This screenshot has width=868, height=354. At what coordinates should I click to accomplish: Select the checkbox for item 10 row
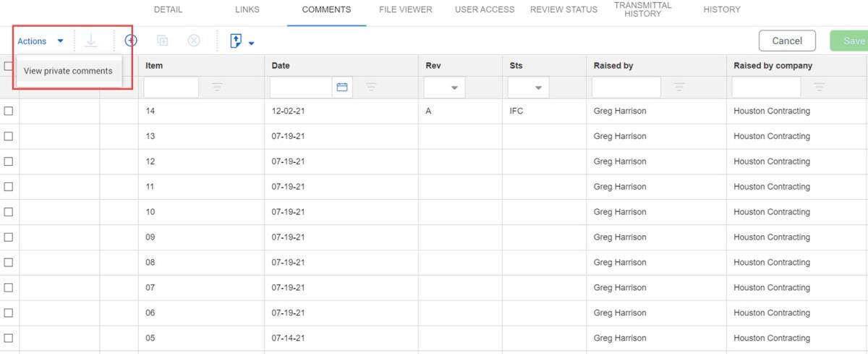pyautogui.click(x=9, y=212)
